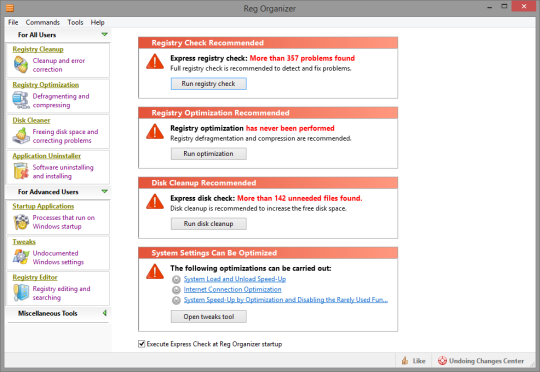Toggle Execute Express Check at startup checkbox
The width and height of the screenshot is (540, 372).
142,344
